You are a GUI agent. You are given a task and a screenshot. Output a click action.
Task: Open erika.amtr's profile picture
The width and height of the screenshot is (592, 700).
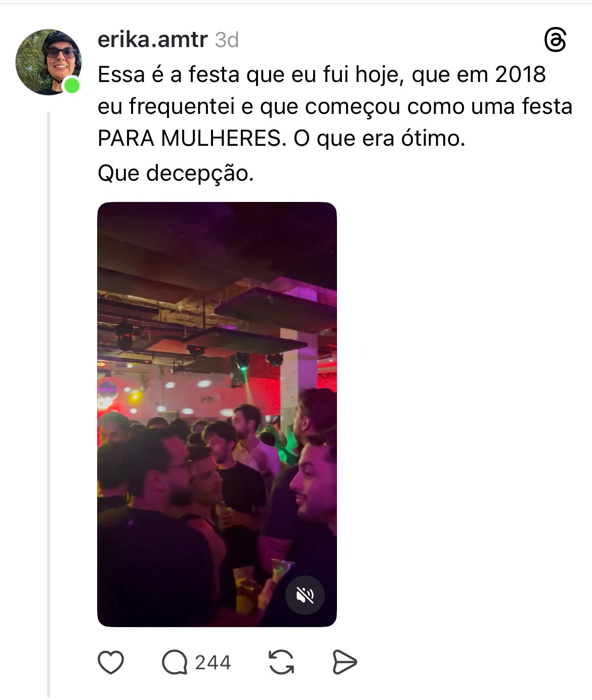pos(49,62)
